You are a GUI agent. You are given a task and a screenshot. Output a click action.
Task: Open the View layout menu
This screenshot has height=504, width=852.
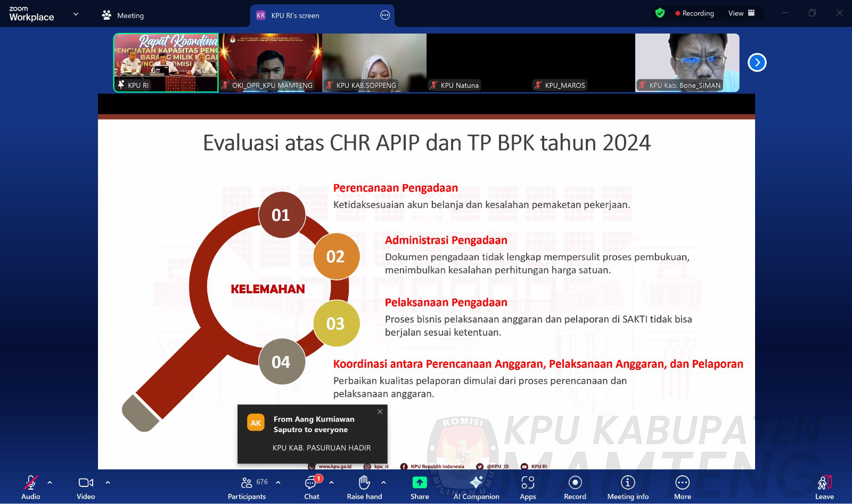[741, 13]
